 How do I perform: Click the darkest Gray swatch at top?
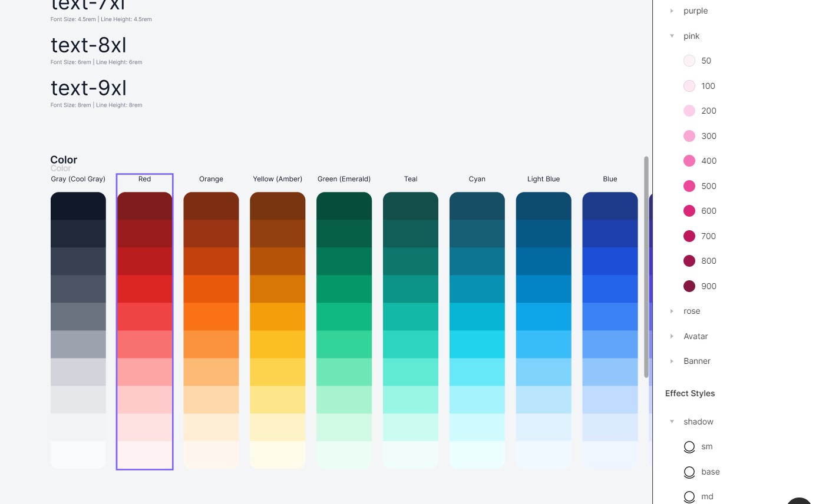[x=78, y=206]
